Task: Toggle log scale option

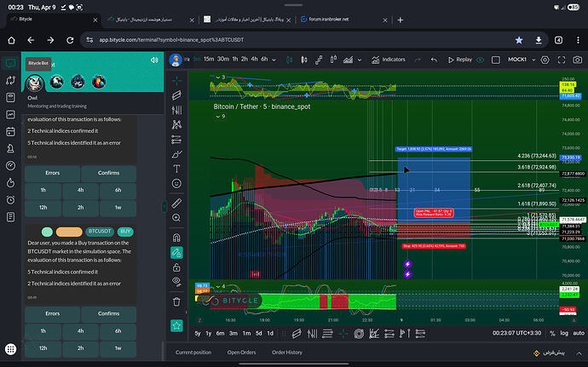Action: point(564,333)
